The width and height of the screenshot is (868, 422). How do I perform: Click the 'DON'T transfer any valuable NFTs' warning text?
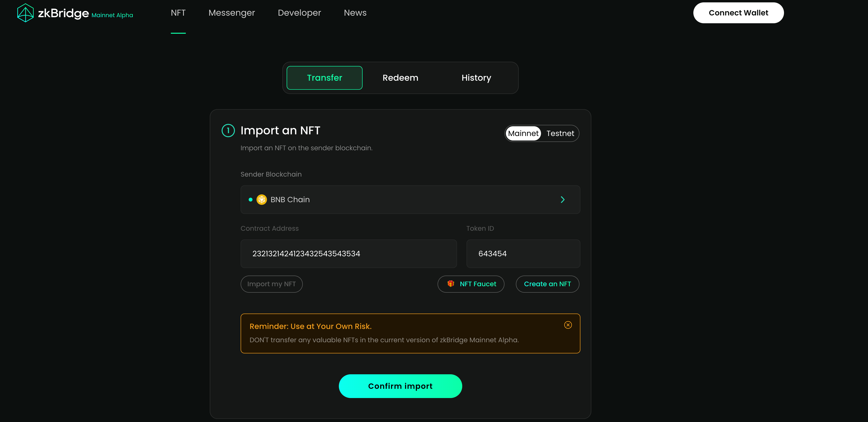click(x=384, y=340)
